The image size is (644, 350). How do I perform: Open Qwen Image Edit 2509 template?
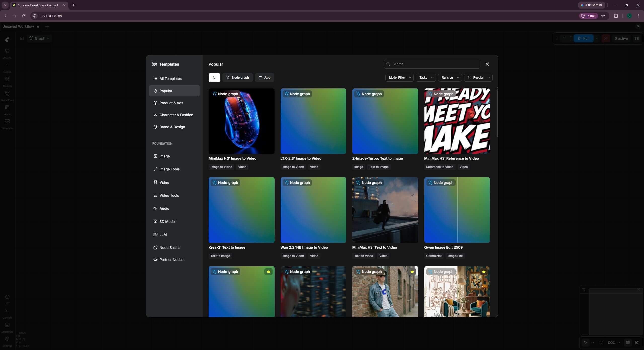pos(457,210)
